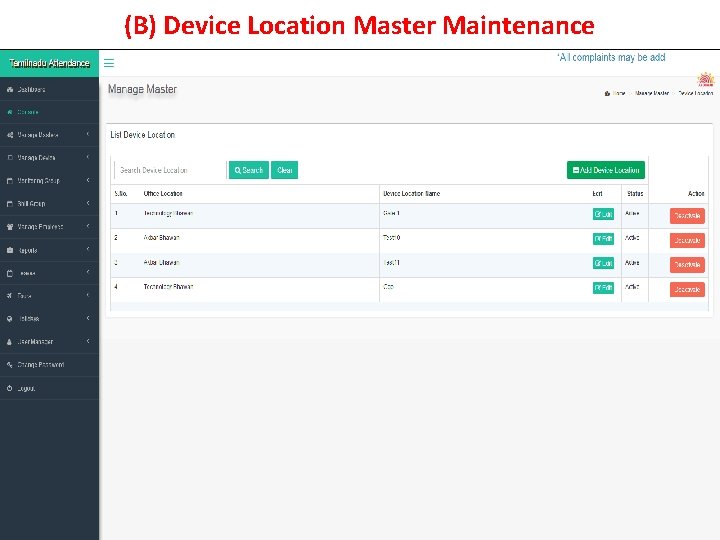Expand the Shift Group chevron
This screenshot has width=720, height=540.
coord(88,203)
